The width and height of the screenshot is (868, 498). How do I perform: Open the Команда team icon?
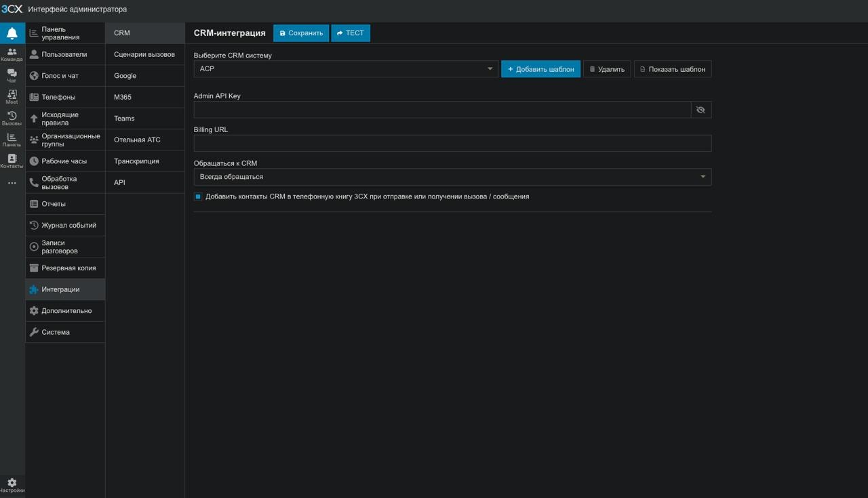coord(12,54)
